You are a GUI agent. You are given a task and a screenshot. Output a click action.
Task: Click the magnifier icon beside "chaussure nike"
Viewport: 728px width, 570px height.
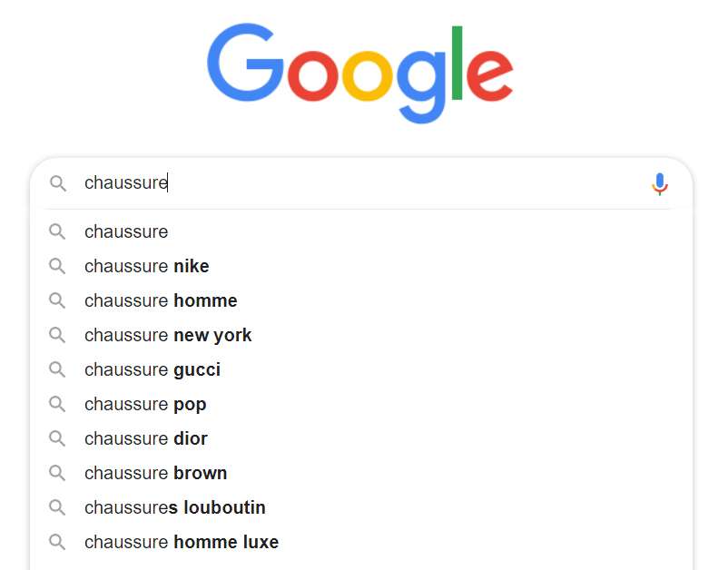click(x=58, y=266)
